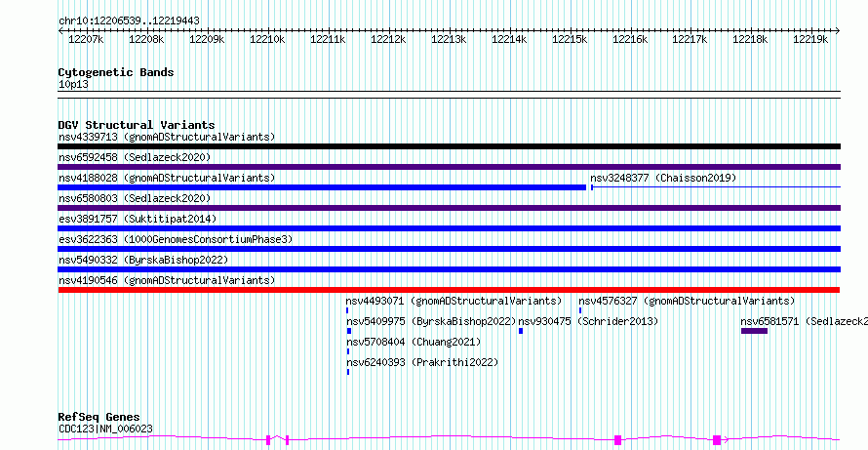This screenshot has height=450, width=868.
Task: Click the 12215k ruler tick label
Action: (x=569, y=39)
